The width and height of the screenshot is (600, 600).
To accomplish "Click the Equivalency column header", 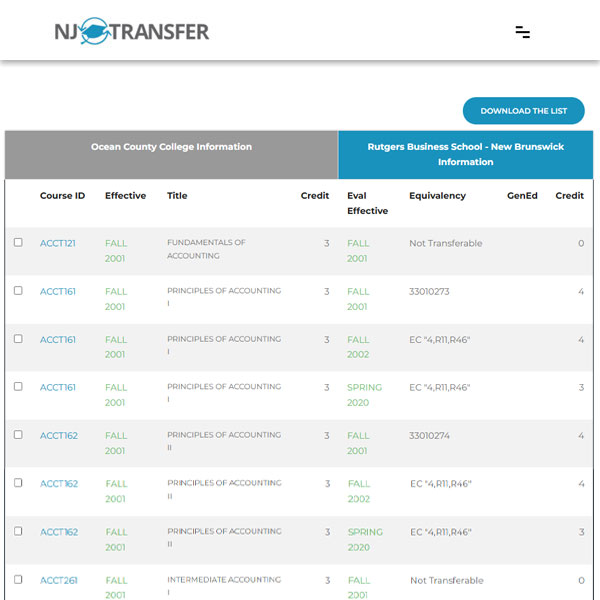I will [437, 196].
